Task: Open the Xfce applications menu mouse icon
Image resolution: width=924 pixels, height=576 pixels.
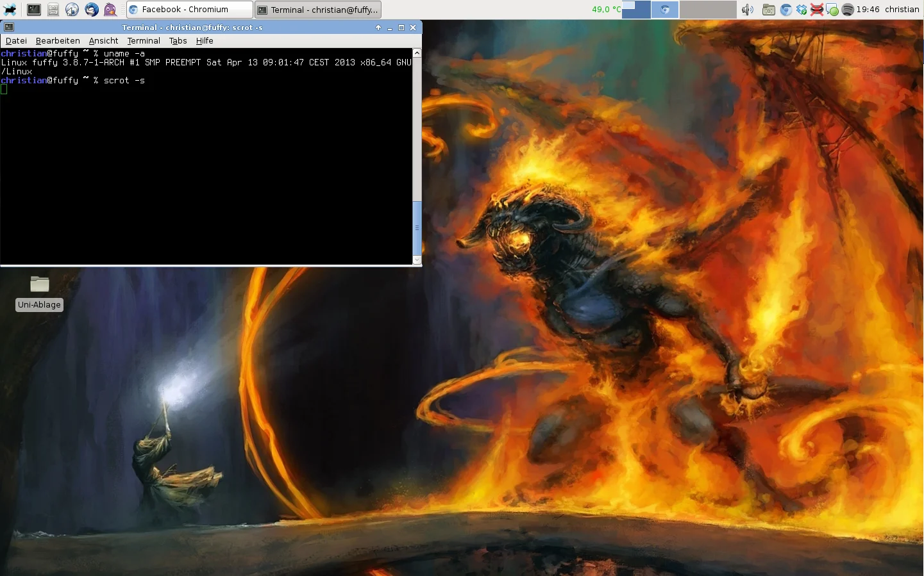Action: tap(10, 10)
